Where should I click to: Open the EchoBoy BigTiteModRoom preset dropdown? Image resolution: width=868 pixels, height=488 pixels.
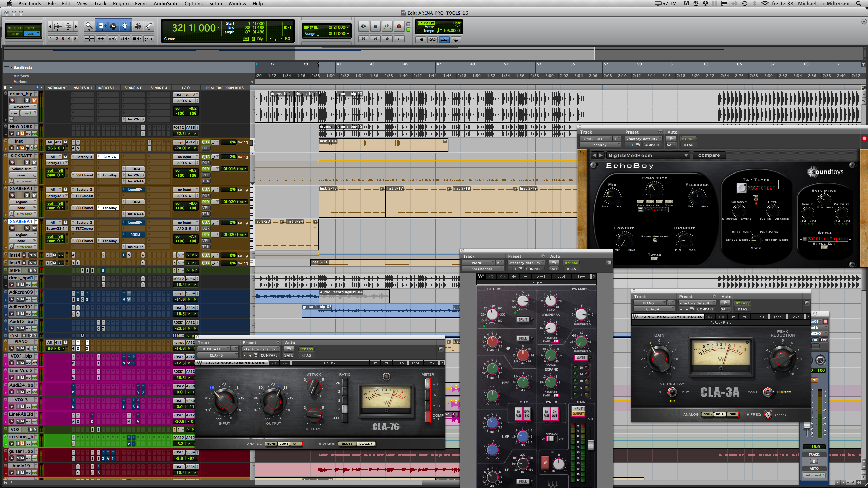pyautogui.click(x=648, y=155)
